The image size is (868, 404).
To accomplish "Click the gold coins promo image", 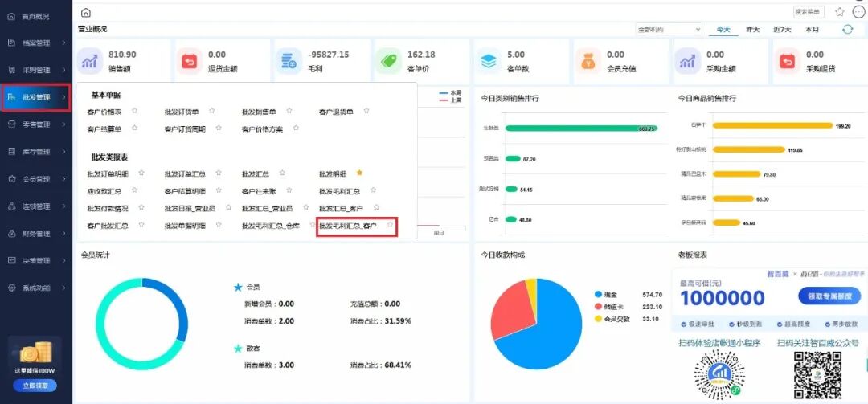I will (36, 352).
